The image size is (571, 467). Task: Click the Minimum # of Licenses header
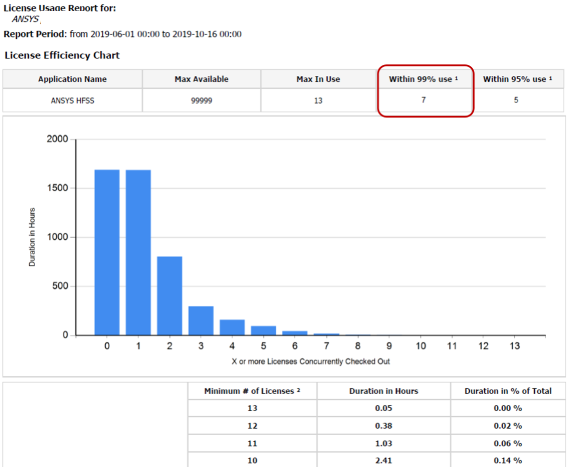[x=252, y=391]
